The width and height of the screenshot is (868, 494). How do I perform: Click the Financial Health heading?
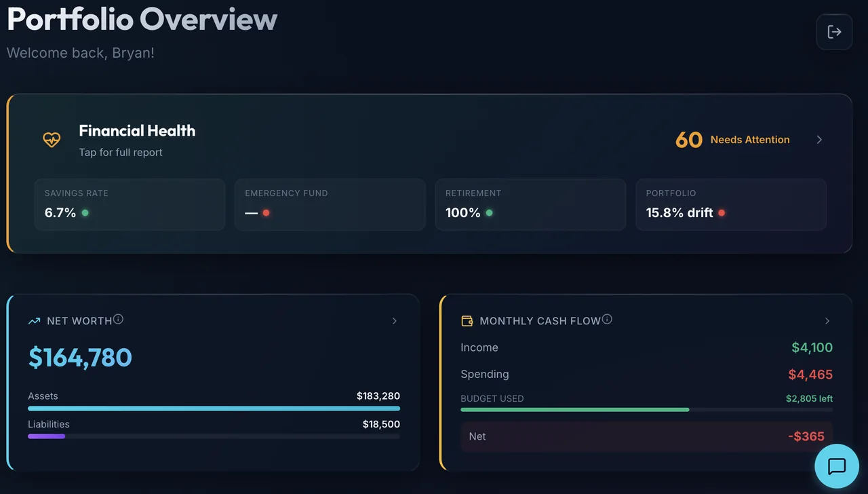point(137,131)
